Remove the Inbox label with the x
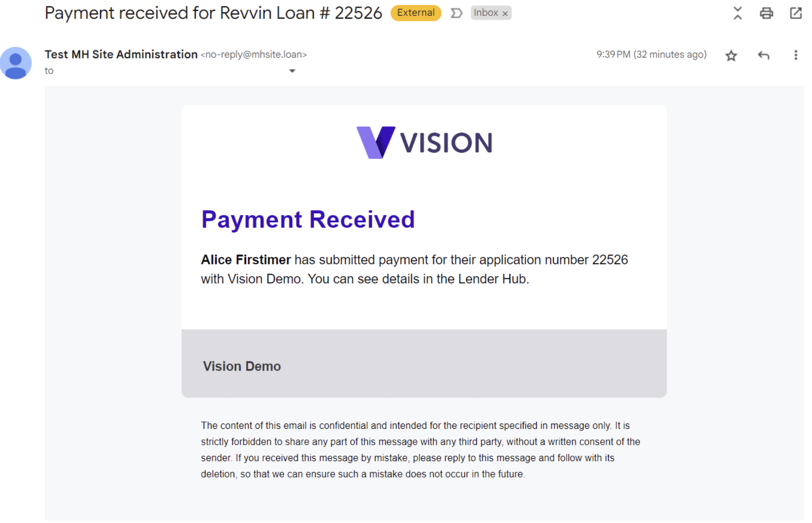 coord(505,14)
